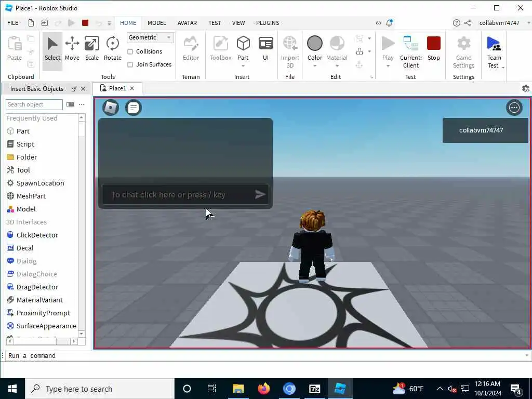Click the Current: Client toggle button

[411, 51]
